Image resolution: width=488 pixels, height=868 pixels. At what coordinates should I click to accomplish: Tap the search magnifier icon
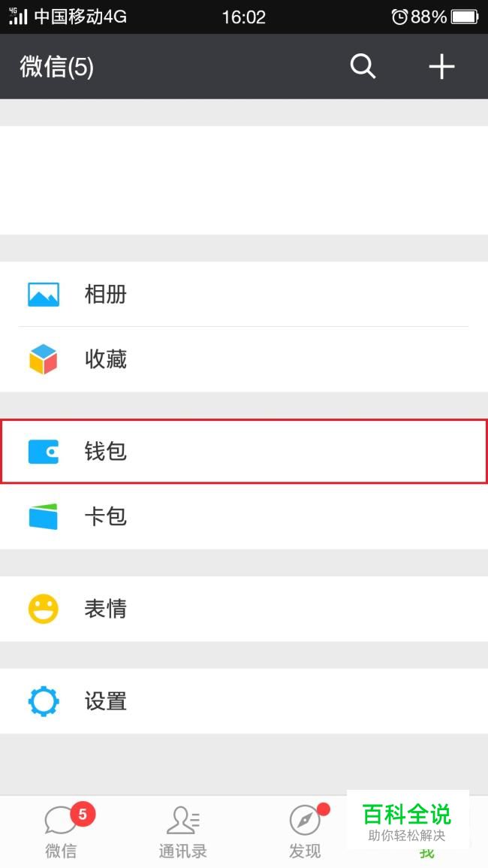point(363,67)
